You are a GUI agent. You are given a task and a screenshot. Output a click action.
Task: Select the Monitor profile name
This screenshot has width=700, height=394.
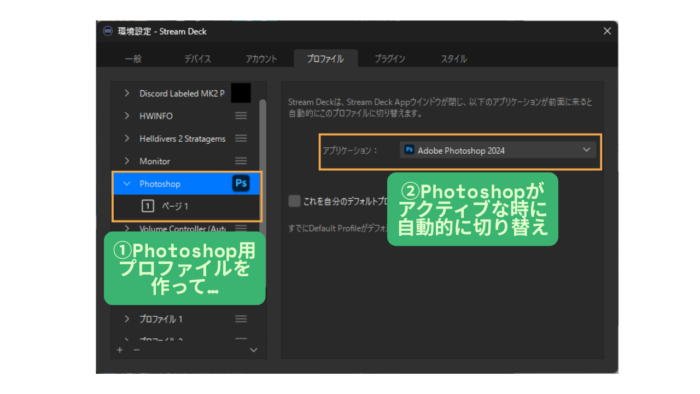tap(154, 161)
